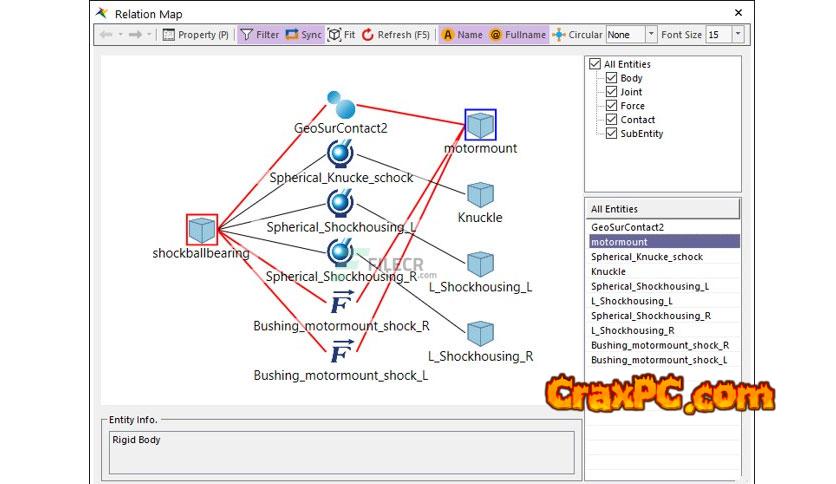Select Spherical_Shockhousing_L in entity list

(x=664, y=286)
